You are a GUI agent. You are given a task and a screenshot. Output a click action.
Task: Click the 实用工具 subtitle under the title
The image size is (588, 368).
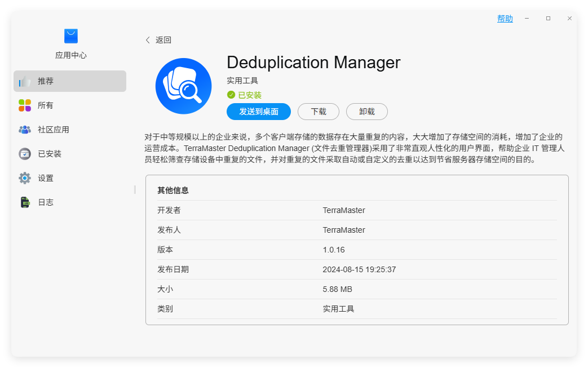tap(242, 81)
